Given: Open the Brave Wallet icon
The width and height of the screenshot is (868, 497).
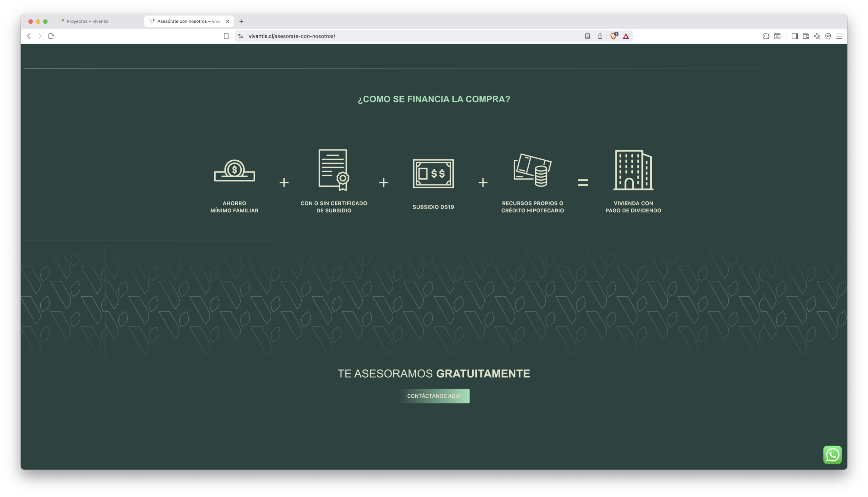Looking at the screenshot, I should tap(806, 36).
